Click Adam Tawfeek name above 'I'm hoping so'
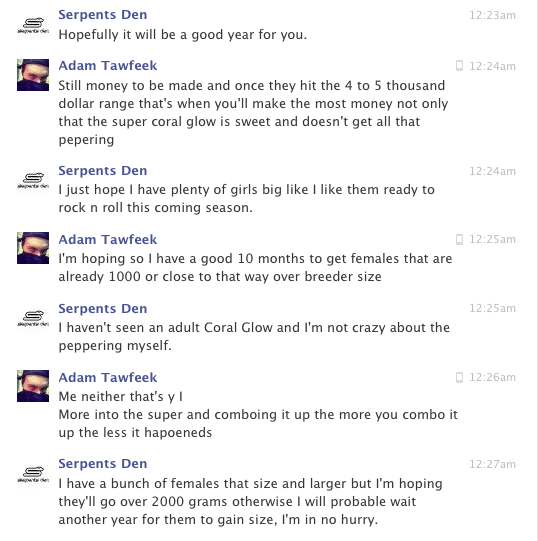This screenshot has height=541, width=538. tap(108, 239)
